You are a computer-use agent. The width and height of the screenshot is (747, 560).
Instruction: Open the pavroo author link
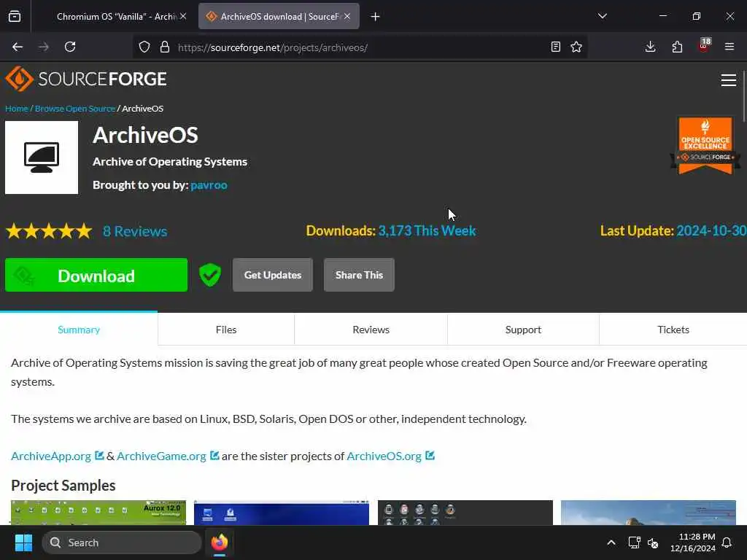click(209, 184)
